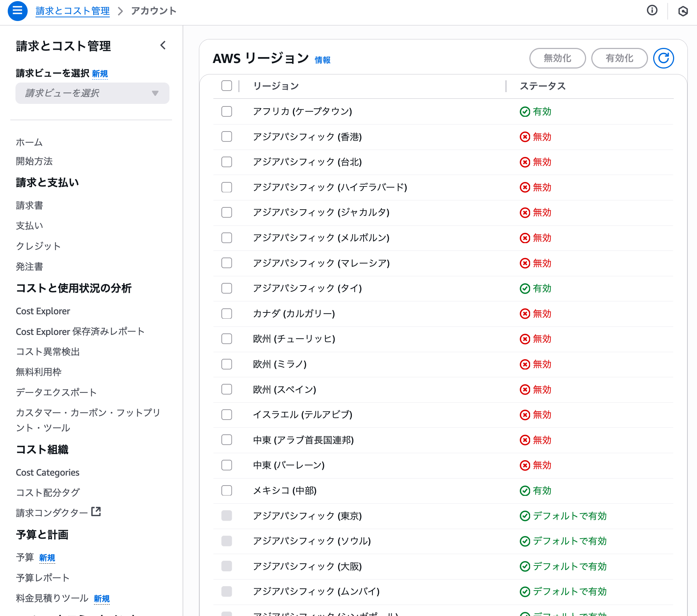
Task: Open 請求書 page
Action: coord(29,205)
